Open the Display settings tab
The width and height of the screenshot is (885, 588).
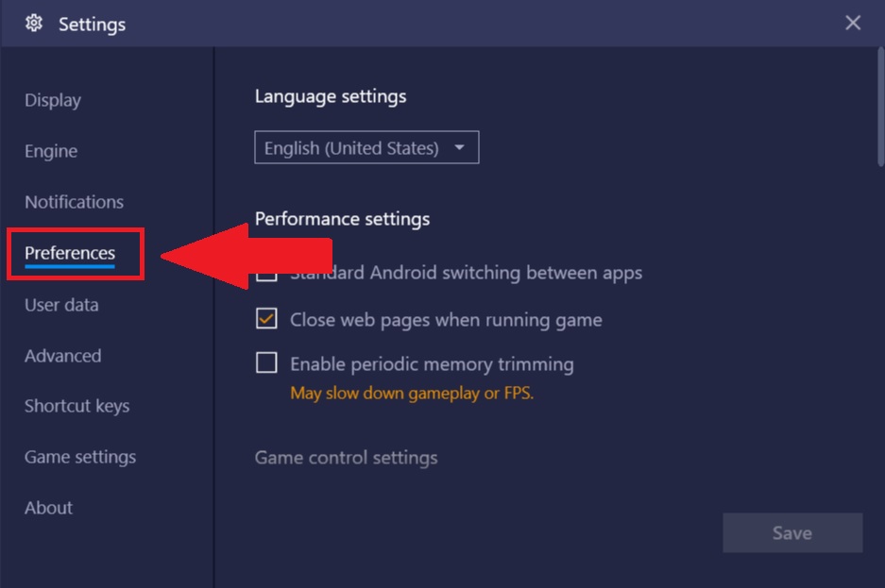point(53,100)
